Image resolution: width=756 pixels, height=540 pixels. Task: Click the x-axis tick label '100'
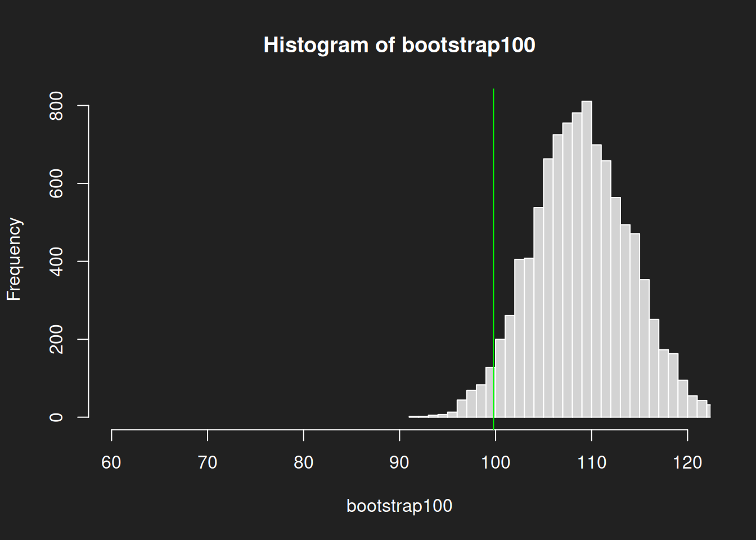pos(496,463)
